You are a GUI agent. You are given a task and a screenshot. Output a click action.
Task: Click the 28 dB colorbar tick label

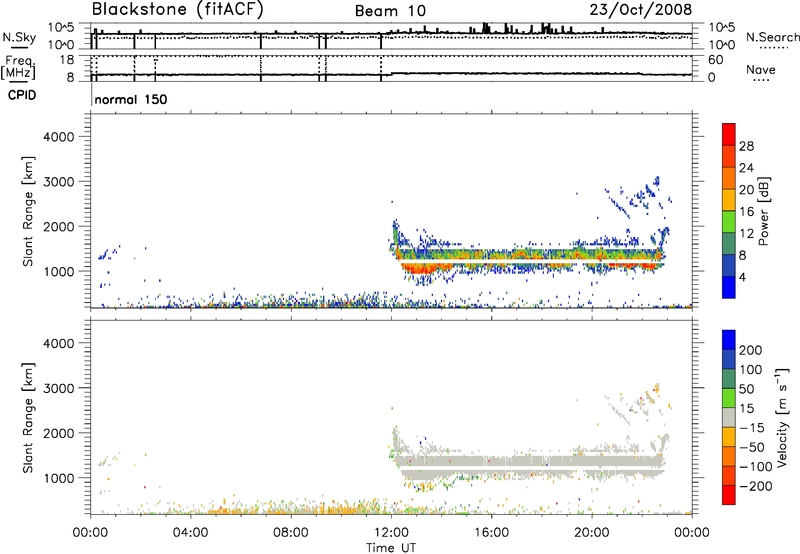point(746,146)
